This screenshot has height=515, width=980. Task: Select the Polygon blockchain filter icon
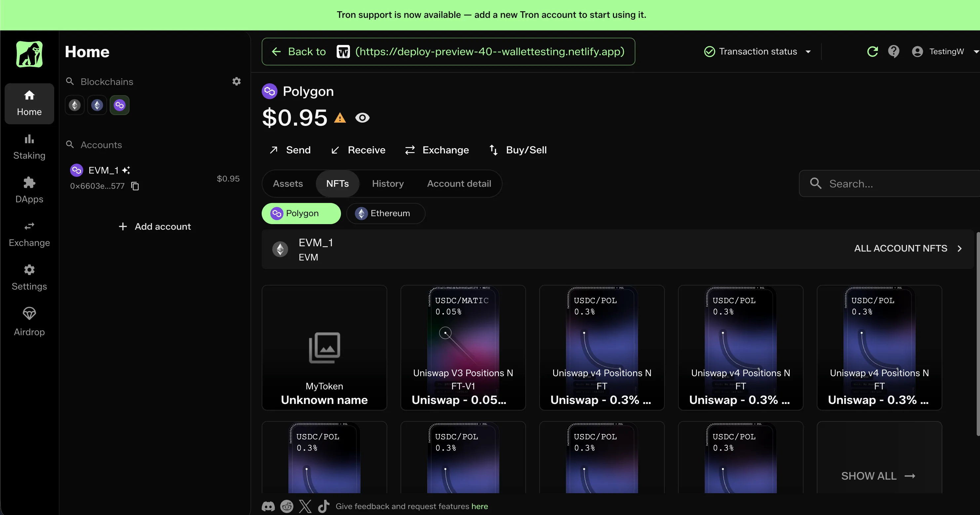[120, 105]
